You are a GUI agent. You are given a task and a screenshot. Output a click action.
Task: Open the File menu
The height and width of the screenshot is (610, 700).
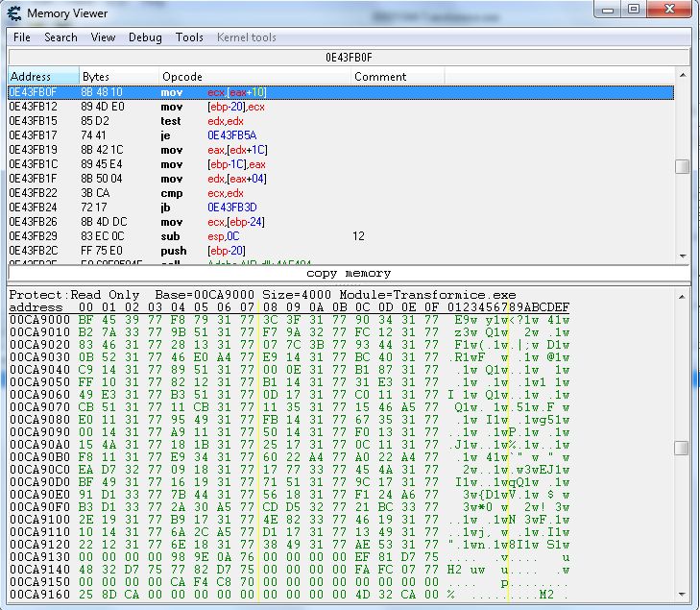[x=22, y=37]
